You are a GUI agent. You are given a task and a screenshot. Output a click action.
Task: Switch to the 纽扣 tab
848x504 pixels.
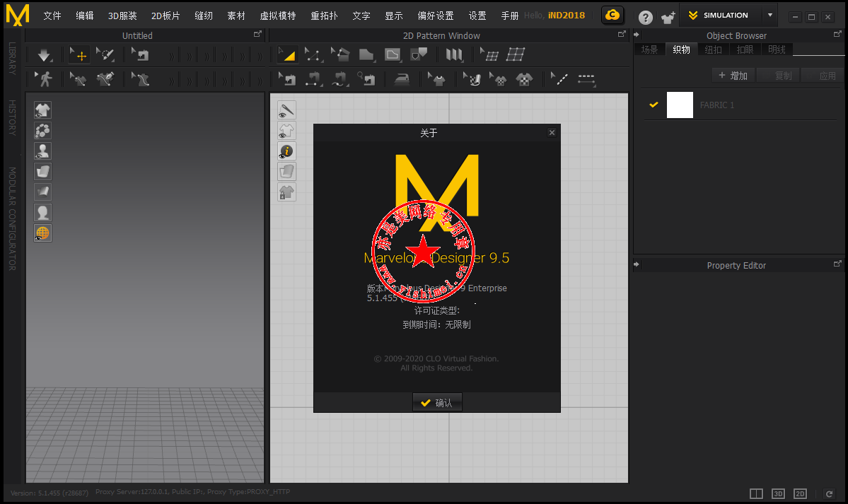[x=714, y=49]
